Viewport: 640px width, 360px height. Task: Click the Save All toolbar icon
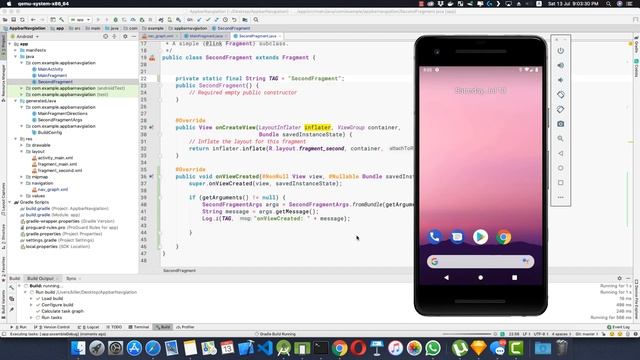(13, 20)
